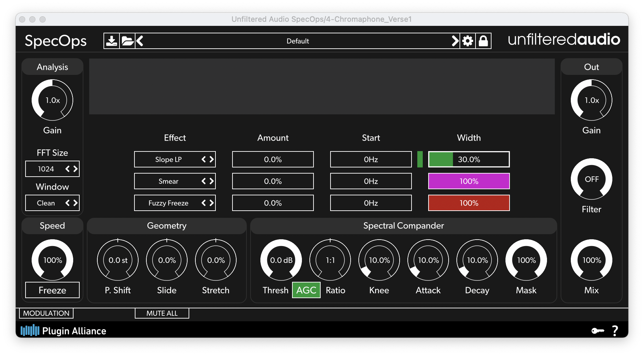Click the Slope LP Start 0Hz field
644x356 pixels.
point(371,159)
